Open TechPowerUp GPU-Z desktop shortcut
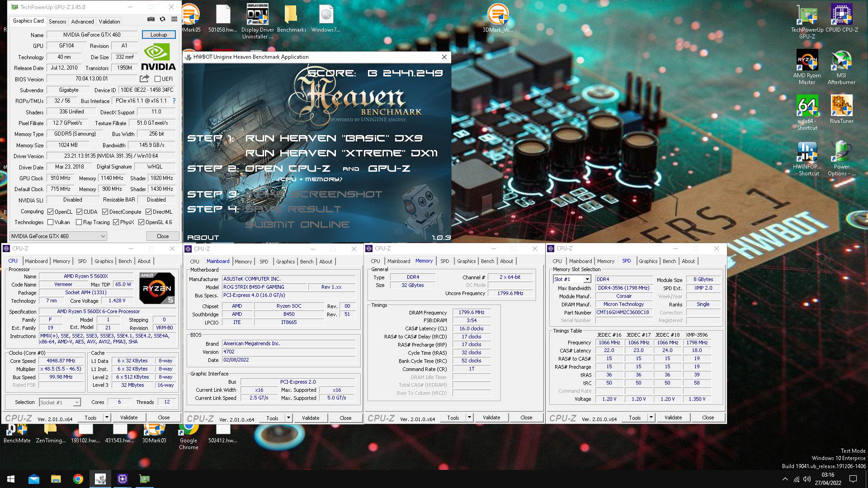 (807, 21)
